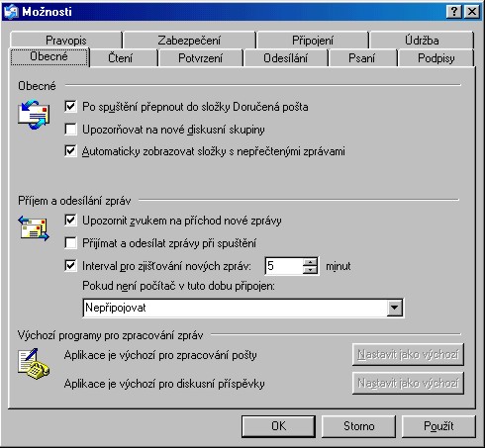Open the Podpisy tab
Screen dimensions: 485x448
coord(436,58)
